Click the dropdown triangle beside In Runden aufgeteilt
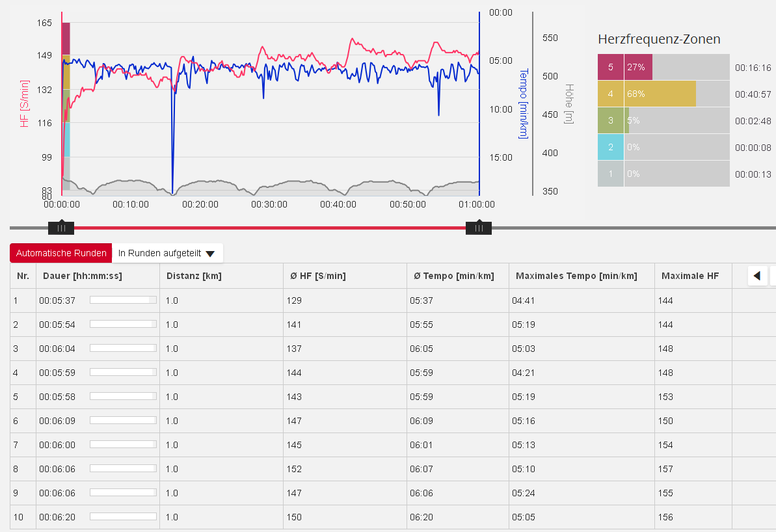This screenshot has width=776, height=532. pyautogui.click(x=210, y=254)
